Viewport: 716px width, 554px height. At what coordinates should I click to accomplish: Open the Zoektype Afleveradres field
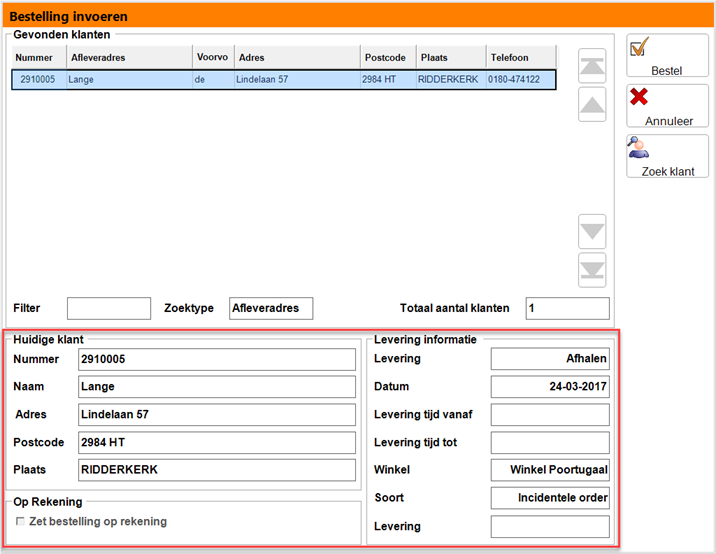click(x=271, y=308)
